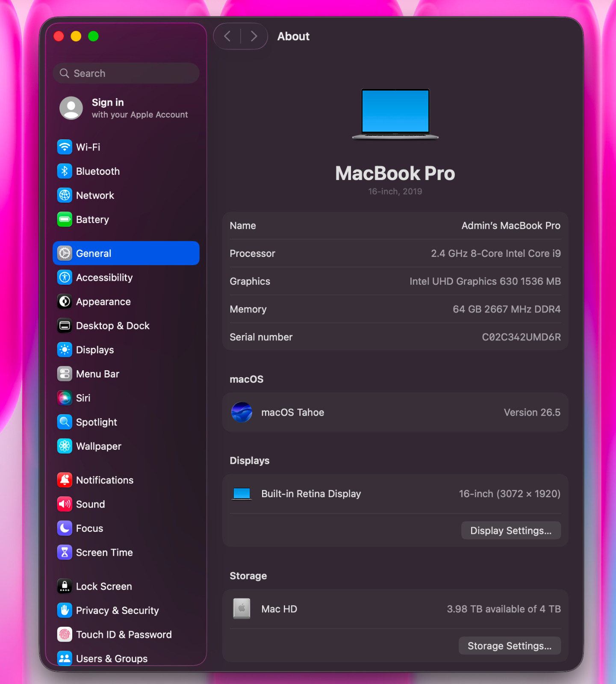Select the Battery icon
Viewport: 616px width, 684px height.
coord(65,219)
